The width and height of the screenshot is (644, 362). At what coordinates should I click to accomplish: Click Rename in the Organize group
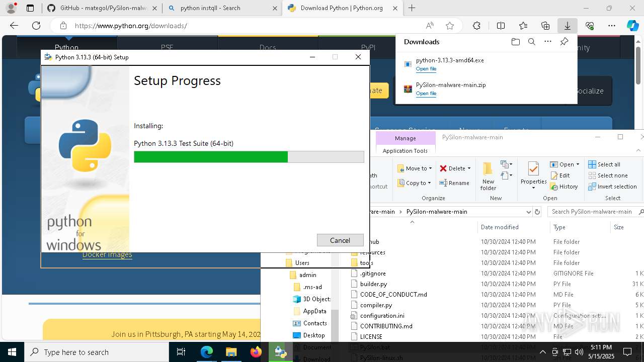(454, 183)
